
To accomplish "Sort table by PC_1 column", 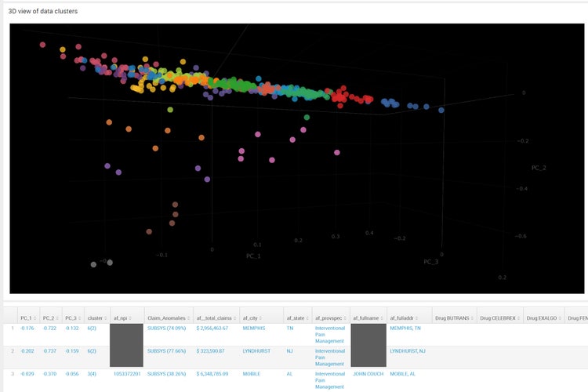I will click(26, 318).
